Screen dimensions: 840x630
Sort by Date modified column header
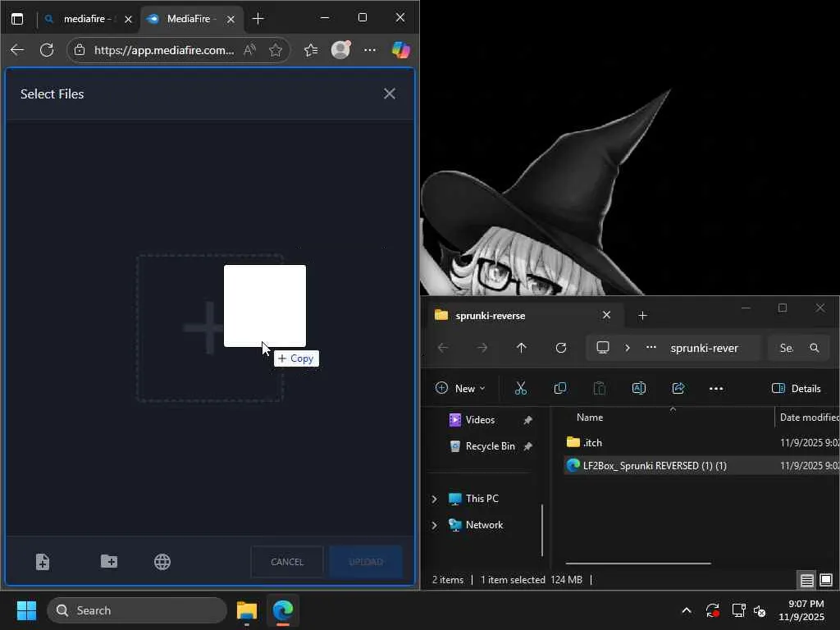(809, 418)
